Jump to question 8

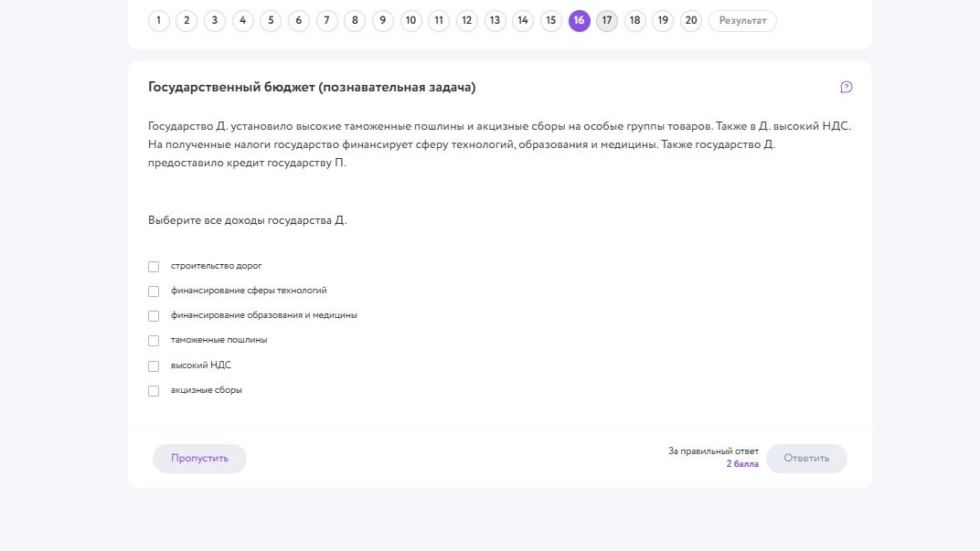[355, 21]
